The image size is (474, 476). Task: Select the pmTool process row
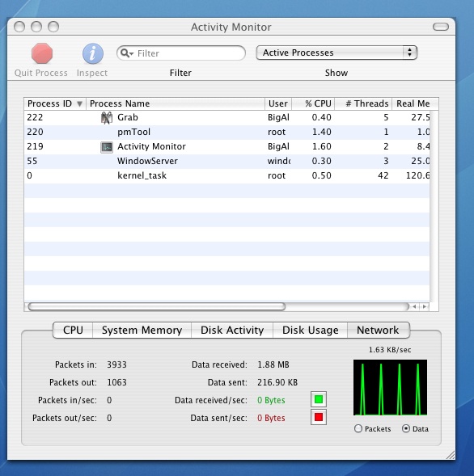click(226, 133)
